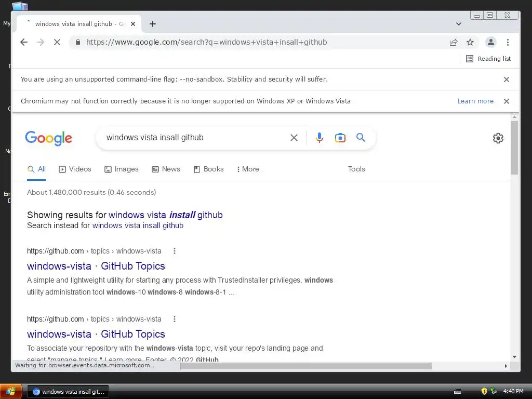This screenshot has width=532, height=399.
Task: Open Chromium three-dot menu
Action: [x=508, y=42]
